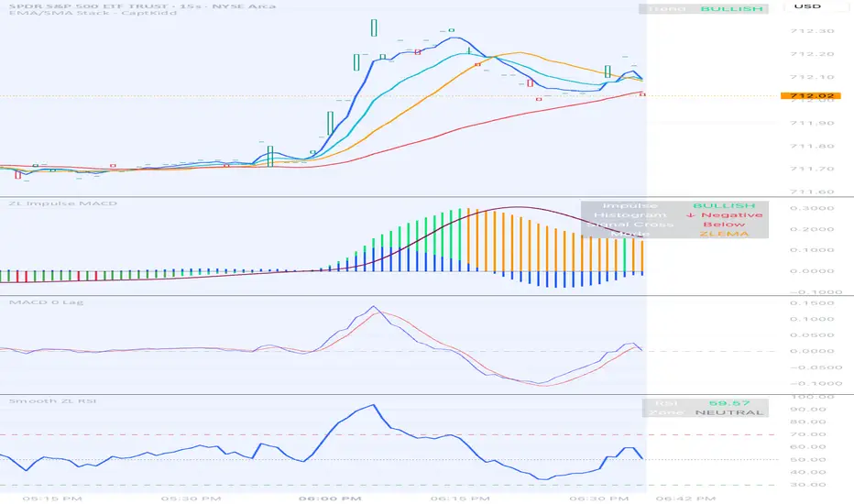This screenshot has height=504, width=854.
Task: Click the 0.0500 axis label
Action: click(812, 335)
